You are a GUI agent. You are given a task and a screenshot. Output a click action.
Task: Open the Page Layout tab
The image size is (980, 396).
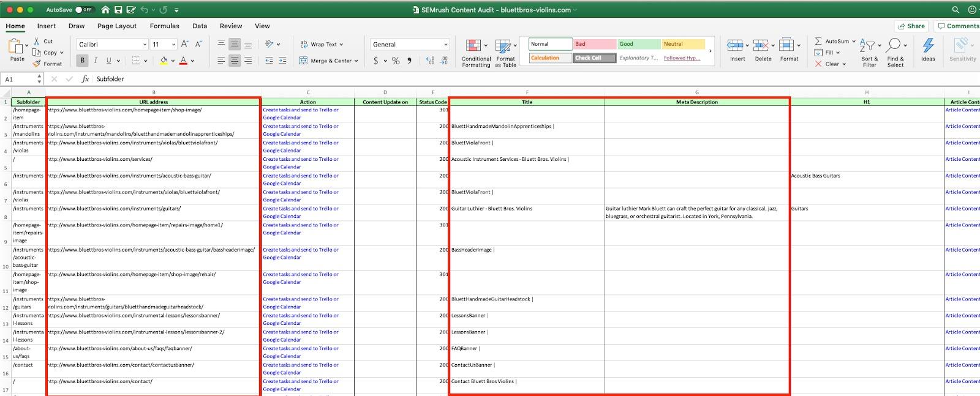(x=116, y=26)
